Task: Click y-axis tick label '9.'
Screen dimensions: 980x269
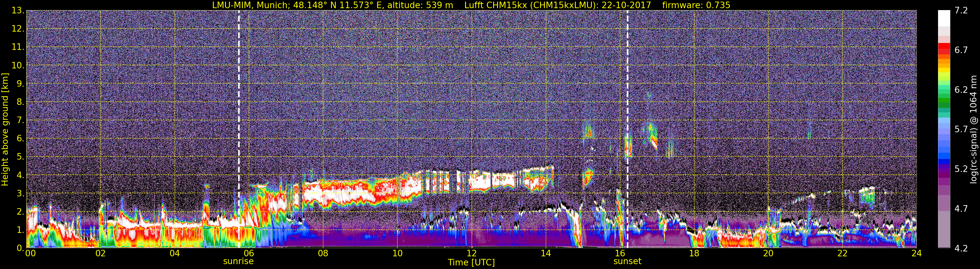Action: (x=20, y=84)
